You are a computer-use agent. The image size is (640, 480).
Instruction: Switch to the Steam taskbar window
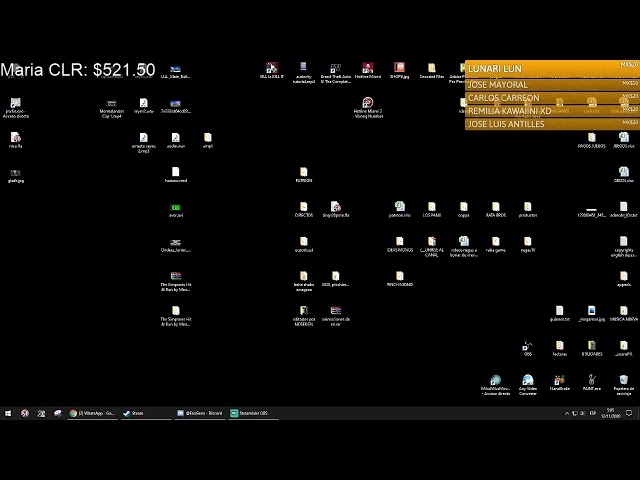click(146, 413)
